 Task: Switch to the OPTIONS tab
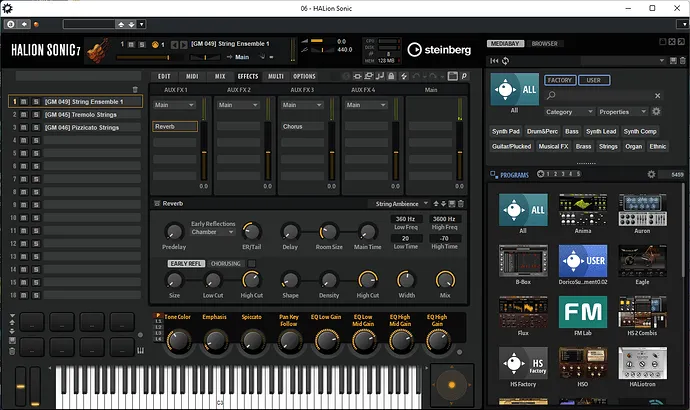pos(304,76)
